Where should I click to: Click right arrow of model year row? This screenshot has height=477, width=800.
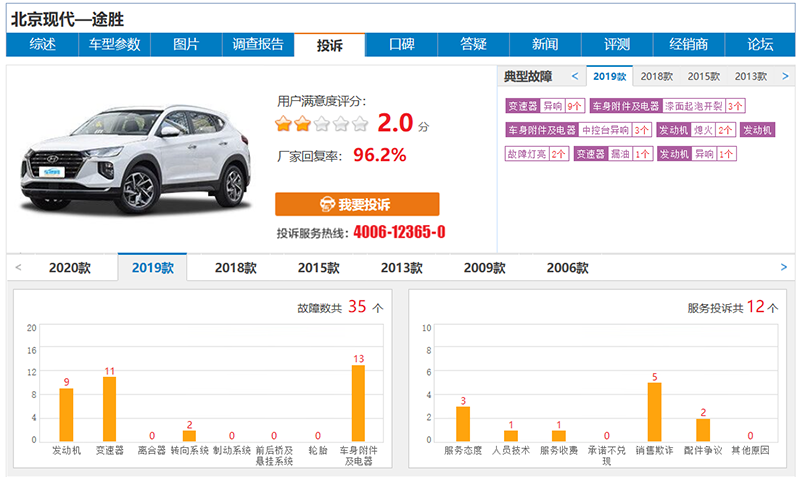click(784, 267)
